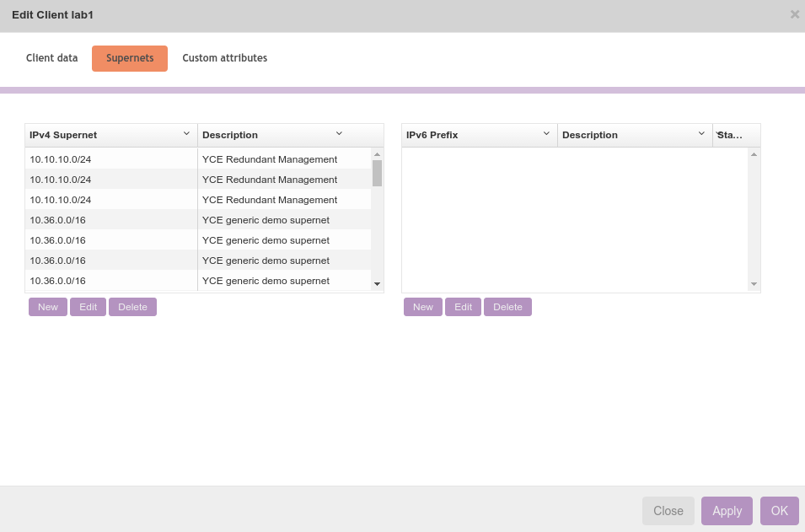Expand the IPv4 Description column menu
The image size is (805, 532).
(339, 134)
